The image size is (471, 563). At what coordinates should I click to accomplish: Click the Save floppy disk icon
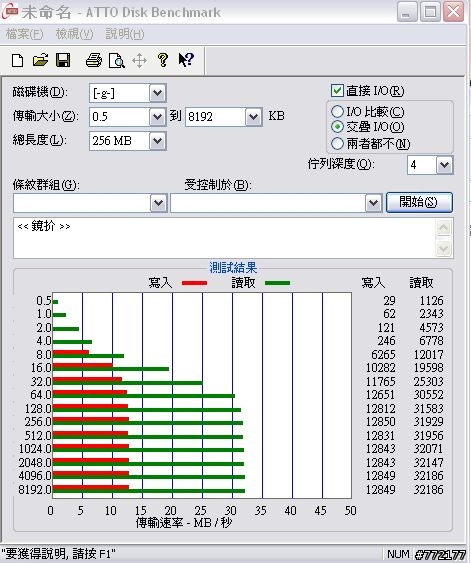pos(63,60)
